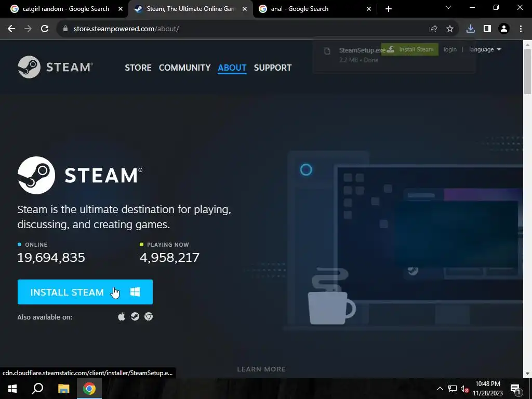Click the big INSTALL STEAM button
This screenshot has width=532, height=399.
[x=85, y=292]
